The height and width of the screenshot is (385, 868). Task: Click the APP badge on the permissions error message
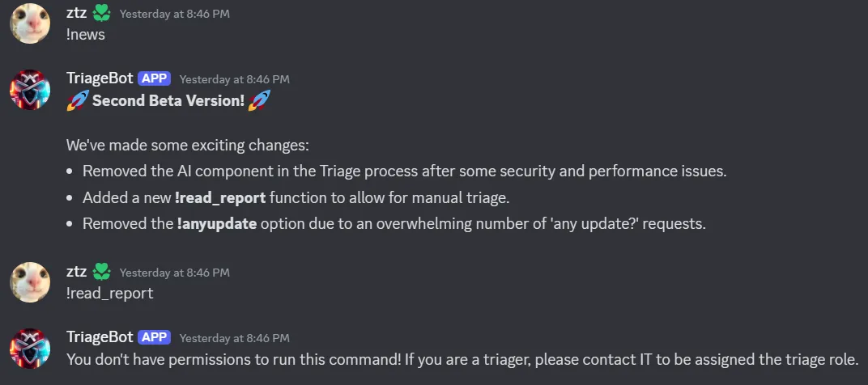154,337
